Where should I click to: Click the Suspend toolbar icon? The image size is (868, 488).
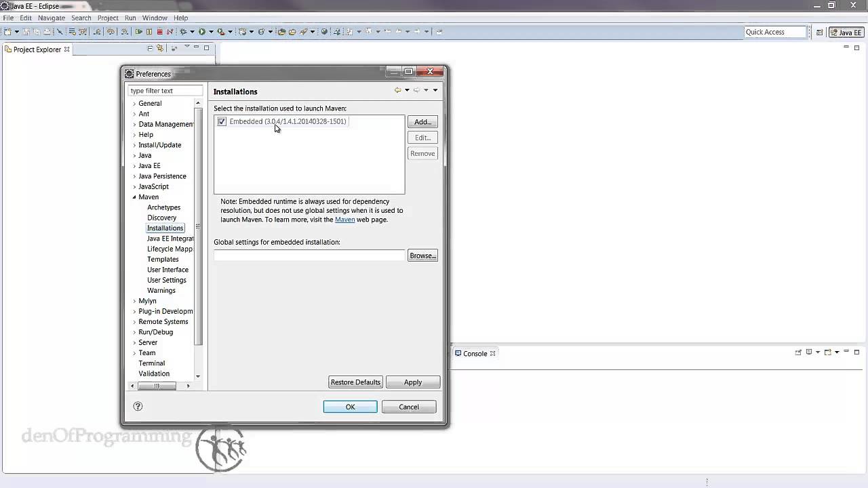point(149,31)
